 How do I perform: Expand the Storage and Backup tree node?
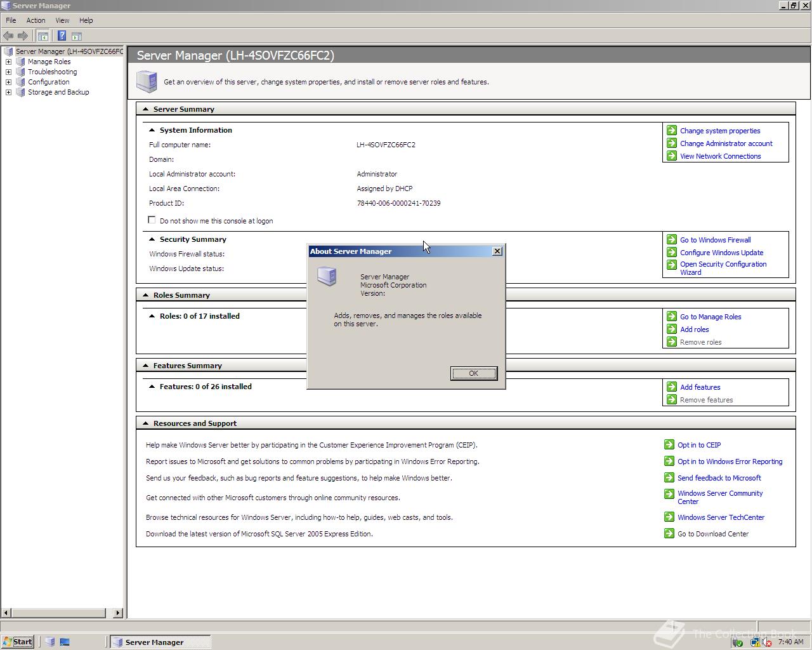[8, 92]
